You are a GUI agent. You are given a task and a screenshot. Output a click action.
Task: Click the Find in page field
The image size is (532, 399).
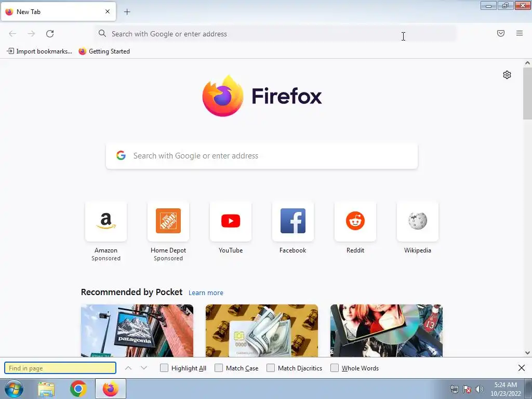60,368
